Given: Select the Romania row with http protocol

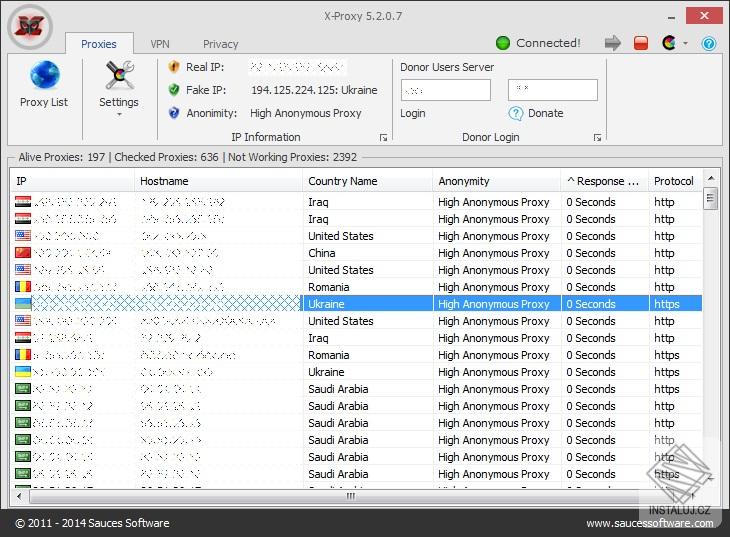Looking at the screenshot, I should (x=356, y=287).
